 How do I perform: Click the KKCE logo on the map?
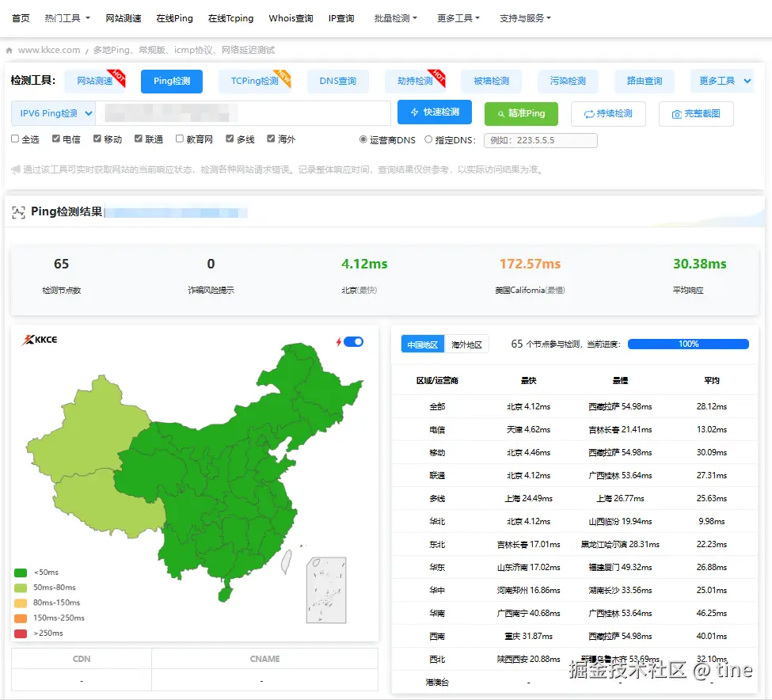tap(40, 340)
